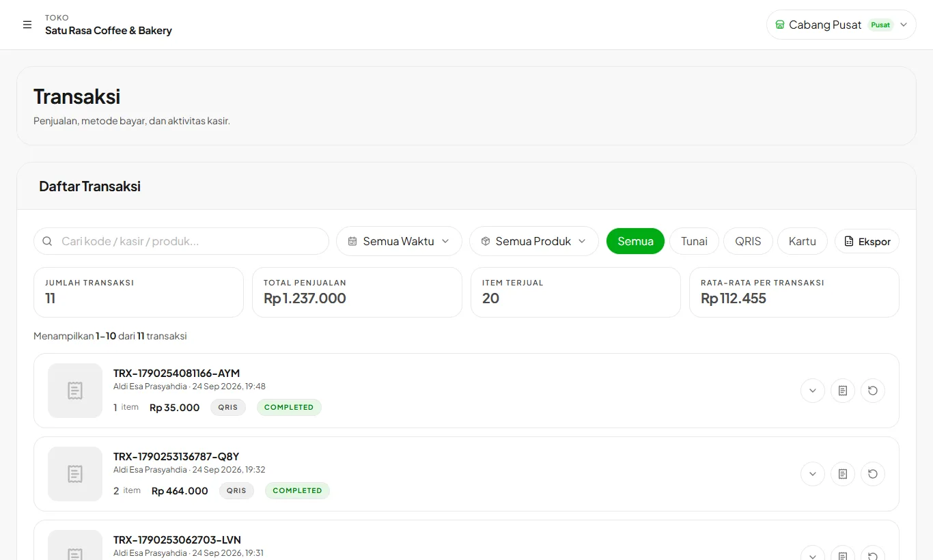Click transaction code TRX-1790254081166-AYM
The height and width of the screenshot is (560, 933).
176,374
